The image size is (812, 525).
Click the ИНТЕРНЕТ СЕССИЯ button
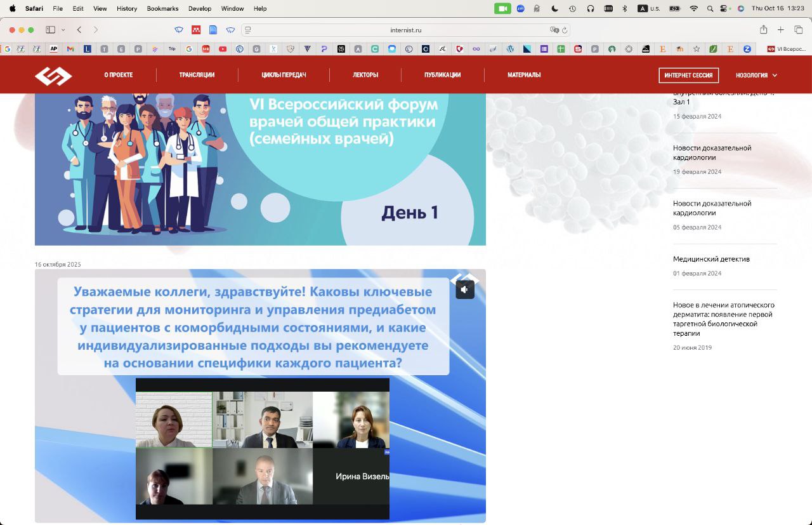click(688, 76)
